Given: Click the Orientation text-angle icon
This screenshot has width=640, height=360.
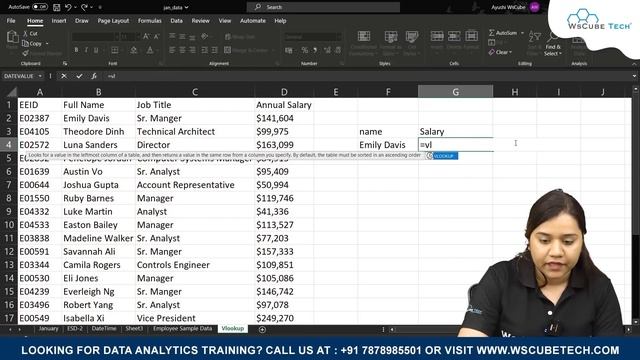Looking at the screenshot, I should 204,36.
